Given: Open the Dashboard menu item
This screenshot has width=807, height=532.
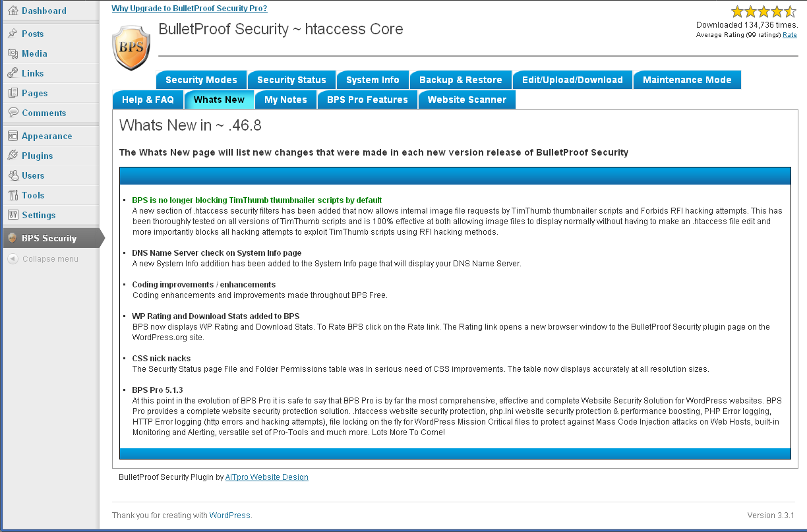Looking at the screenshot, I should pyautogui.click(x=44, y=11).
